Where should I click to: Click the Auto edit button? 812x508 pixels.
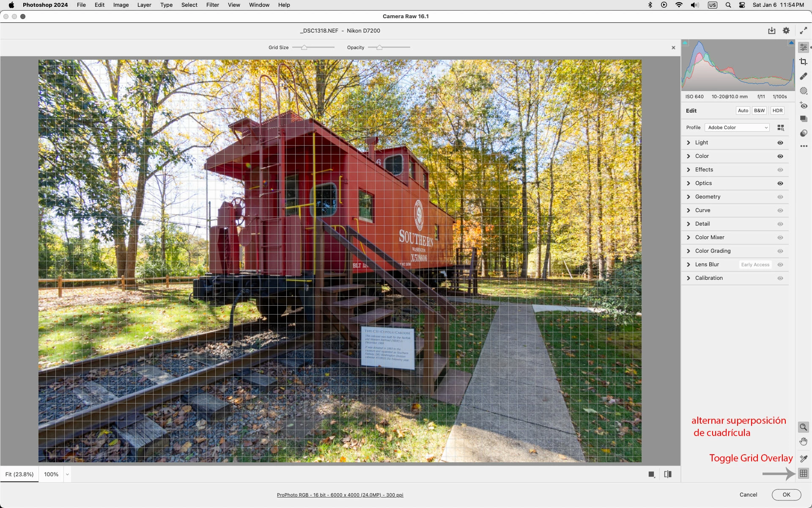click(x=743, y=110)
